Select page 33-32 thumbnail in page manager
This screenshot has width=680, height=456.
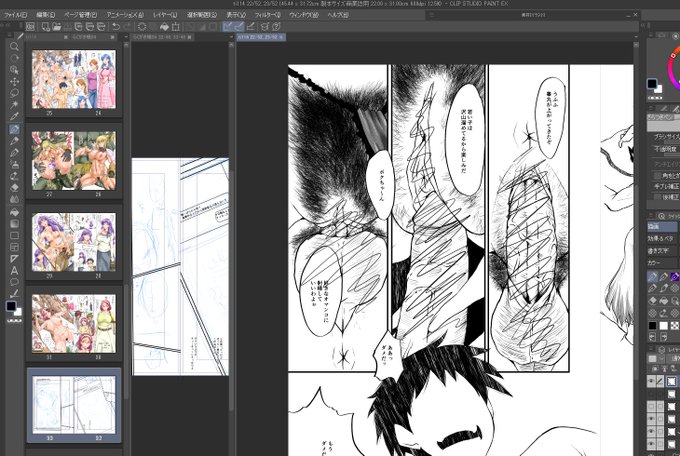74,405
